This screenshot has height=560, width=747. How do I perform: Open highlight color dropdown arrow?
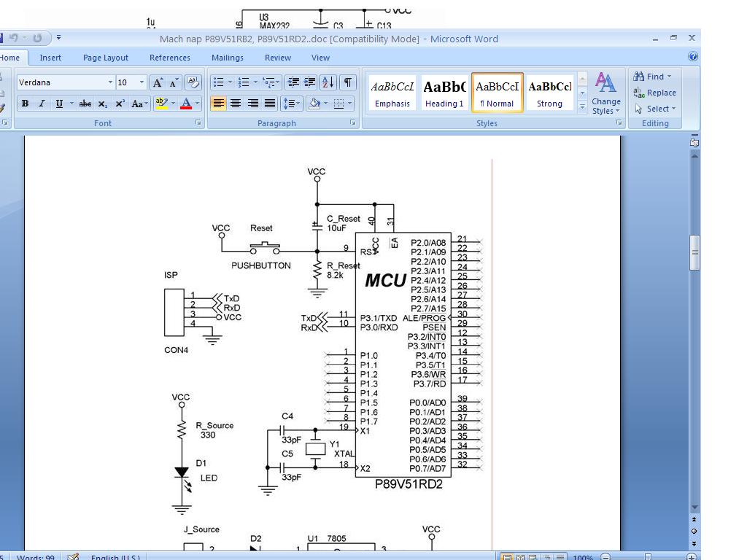click(x=173, y=104)
